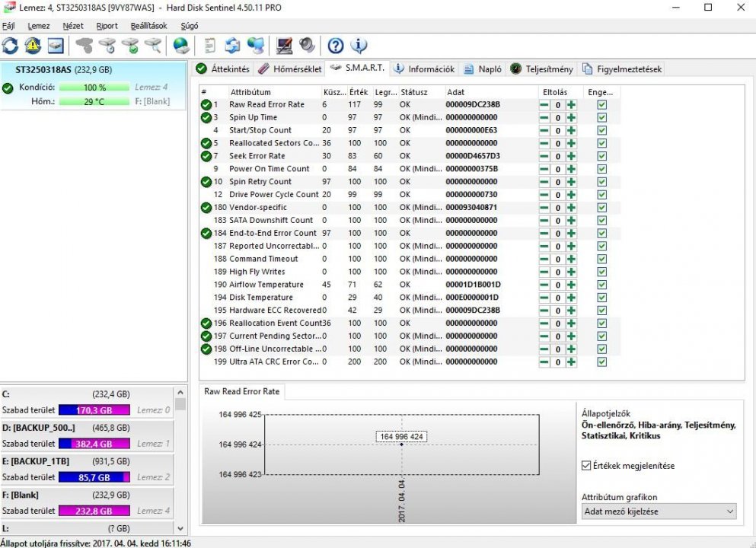Click the E: BACKUP_1TB free space bar
The width and height of the screenshot is (756, 548).
[94, 477]
